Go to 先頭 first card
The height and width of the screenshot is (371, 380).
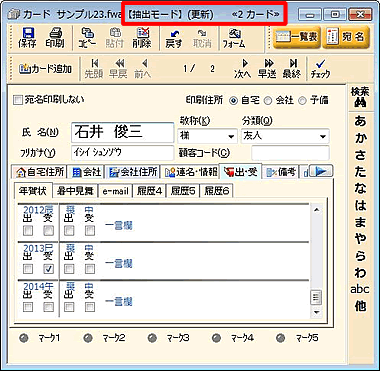[x=94, y=69]
